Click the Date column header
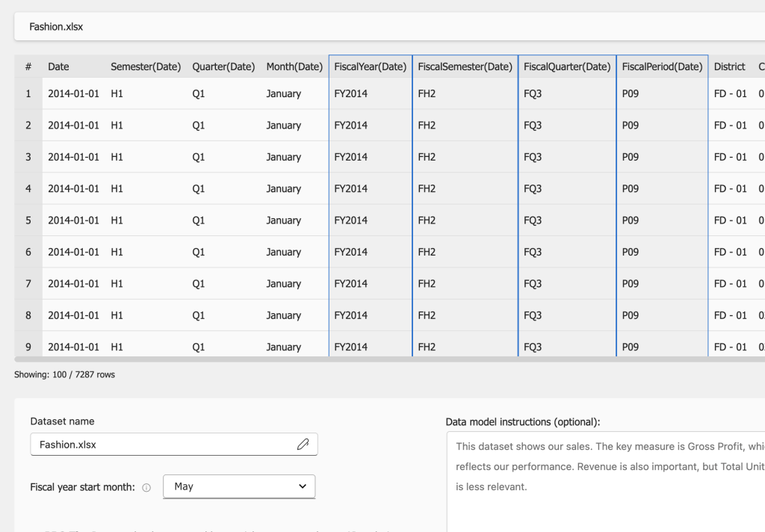 (x=58, y=66)
